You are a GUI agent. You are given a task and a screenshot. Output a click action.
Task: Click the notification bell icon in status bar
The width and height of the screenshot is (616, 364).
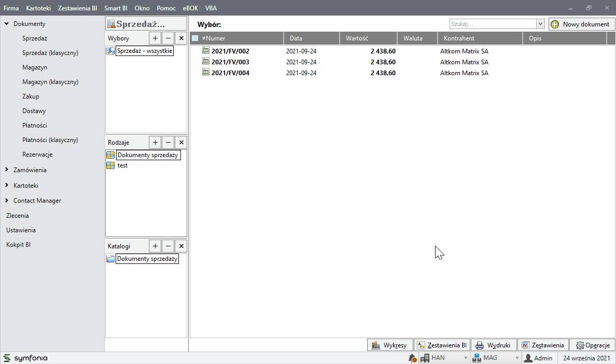[x=412, y=358]
